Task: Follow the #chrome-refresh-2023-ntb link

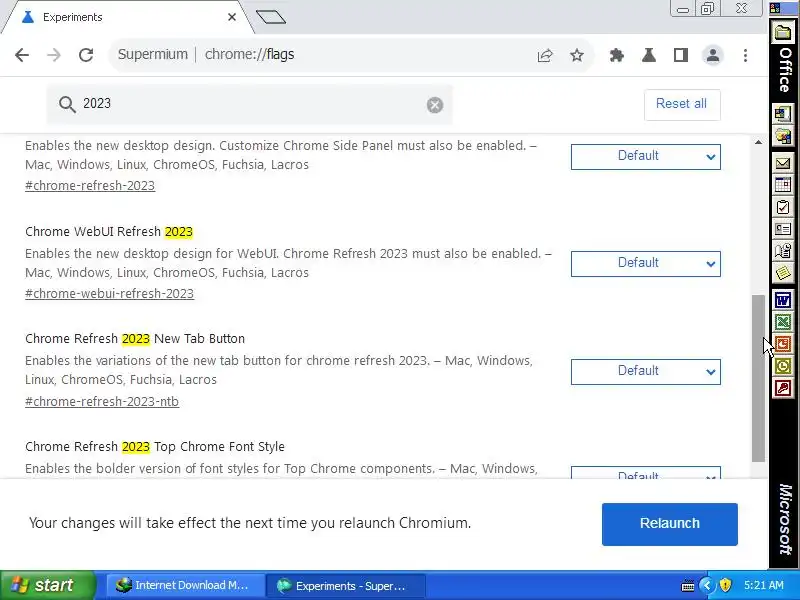Action: 102,402
